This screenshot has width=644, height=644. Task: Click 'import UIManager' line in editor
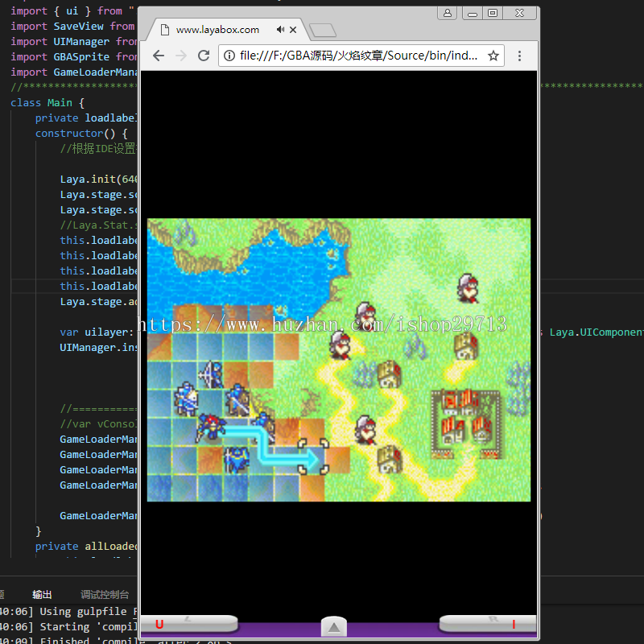[x=73, y=42]
